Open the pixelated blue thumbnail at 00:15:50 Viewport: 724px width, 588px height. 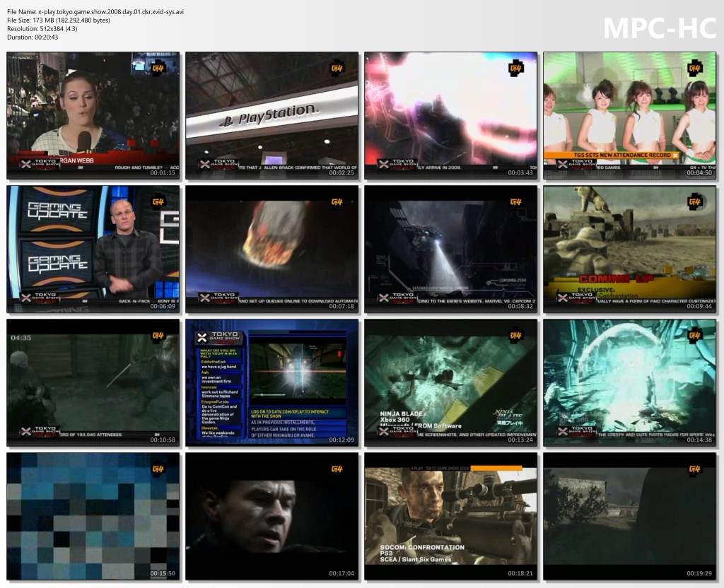coord(93,516)
